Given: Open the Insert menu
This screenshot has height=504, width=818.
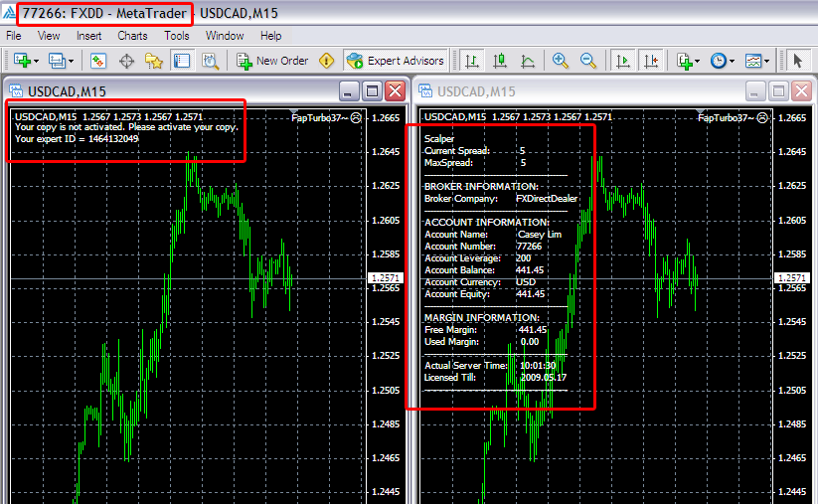Looking at the screenshot, I should tap(88, 36).
